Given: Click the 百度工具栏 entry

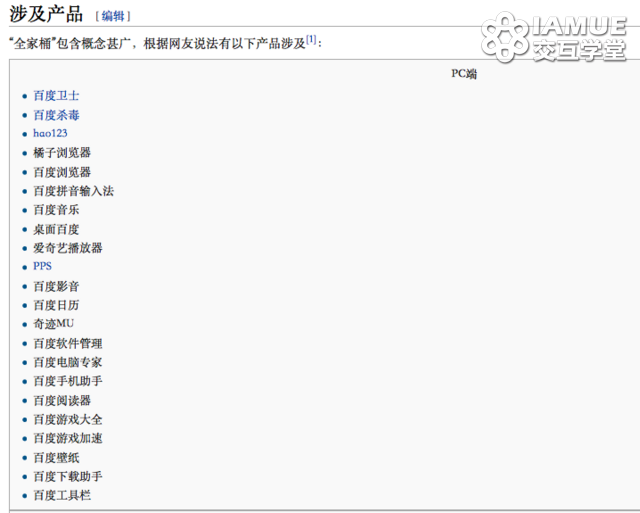Looking at the screenshot, I should [62, 495].
